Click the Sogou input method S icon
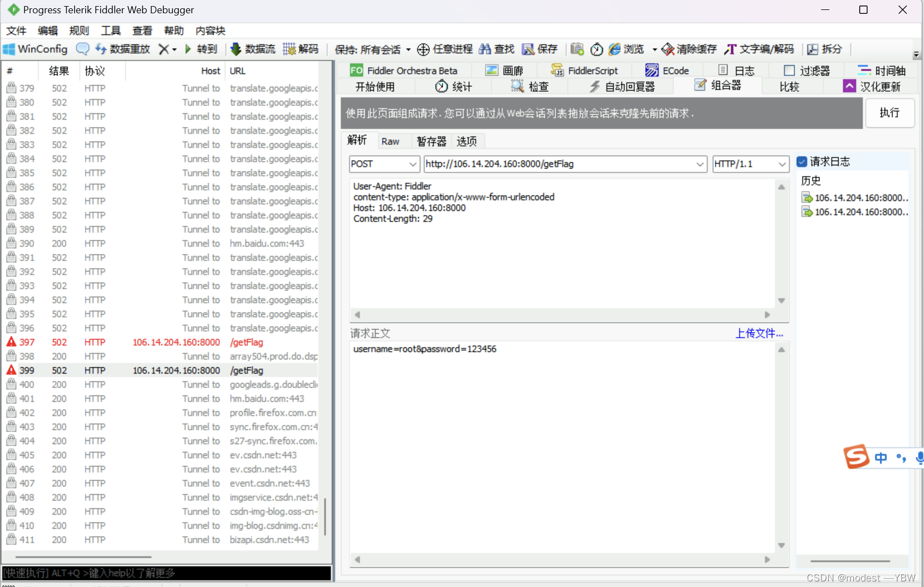This screenshot has width=924, height=587. click(x=856, y=456)
